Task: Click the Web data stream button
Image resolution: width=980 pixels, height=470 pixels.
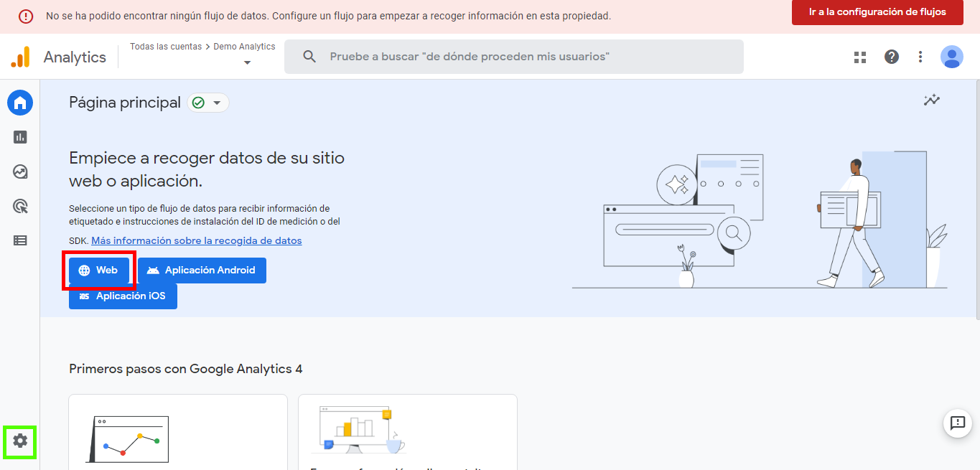Action: click(x=99, y=271)
